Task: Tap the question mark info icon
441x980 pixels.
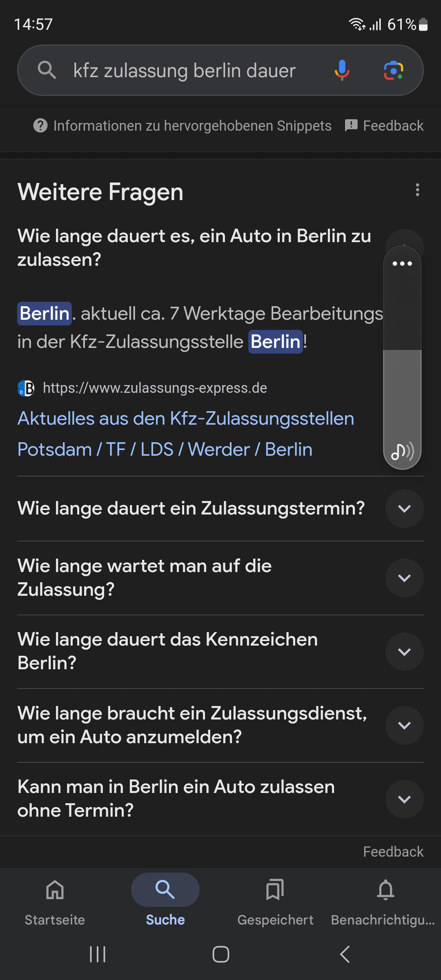Action: point(40,126)
